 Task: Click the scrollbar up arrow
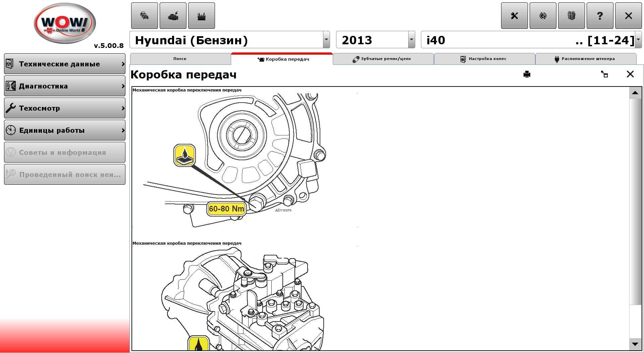(635, 93)
